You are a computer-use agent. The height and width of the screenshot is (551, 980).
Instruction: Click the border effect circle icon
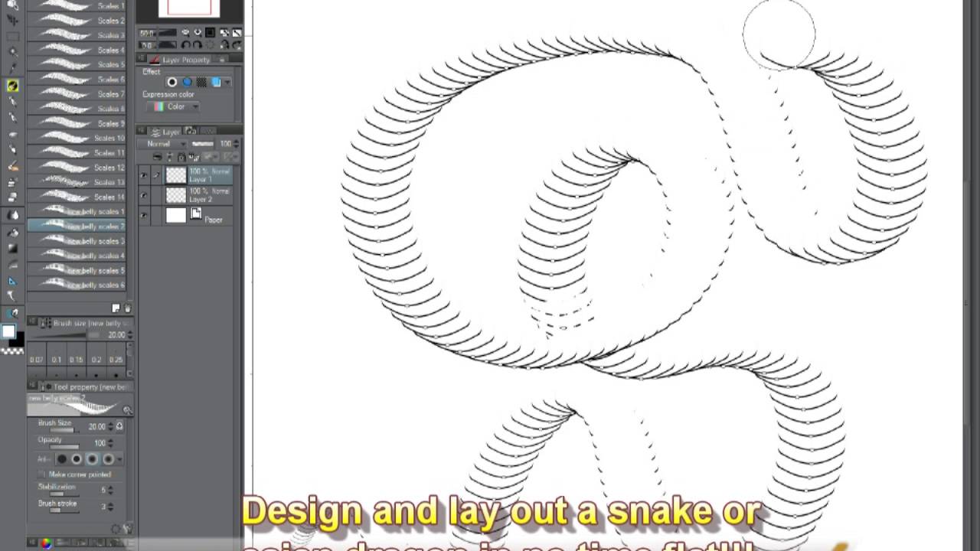172,83
